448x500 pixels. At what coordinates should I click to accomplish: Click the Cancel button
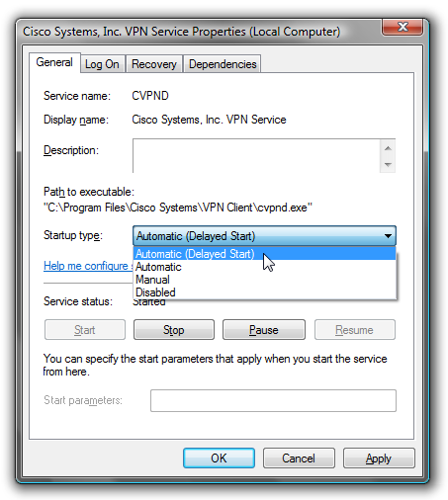[x=299, y=458]
